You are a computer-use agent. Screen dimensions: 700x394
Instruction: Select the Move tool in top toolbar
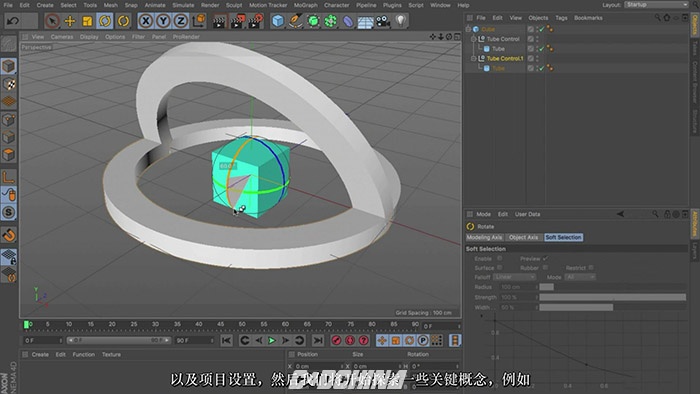coord(70,21)
